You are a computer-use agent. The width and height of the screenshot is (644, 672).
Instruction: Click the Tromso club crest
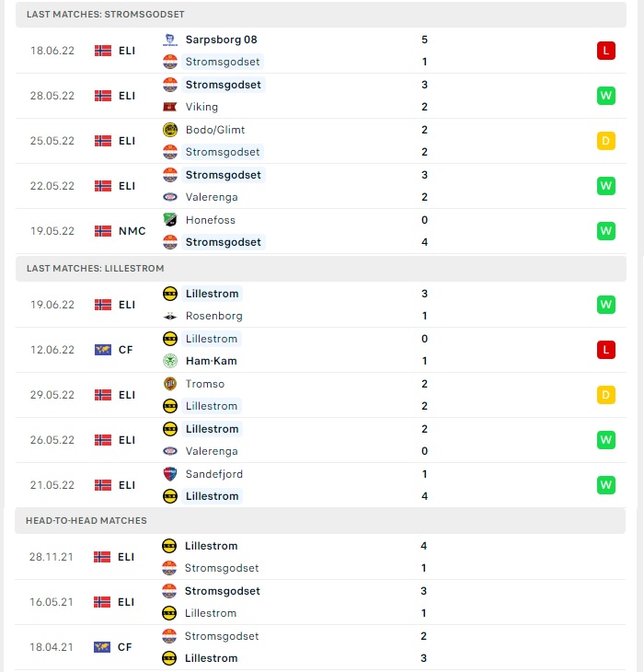coord(170,384)
